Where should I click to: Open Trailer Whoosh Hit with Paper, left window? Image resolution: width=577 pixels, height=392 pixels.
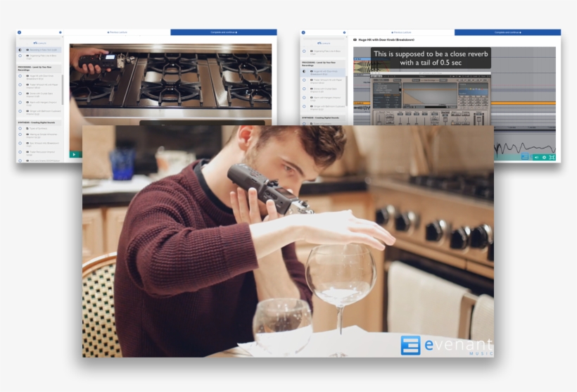tap(42, 86)
